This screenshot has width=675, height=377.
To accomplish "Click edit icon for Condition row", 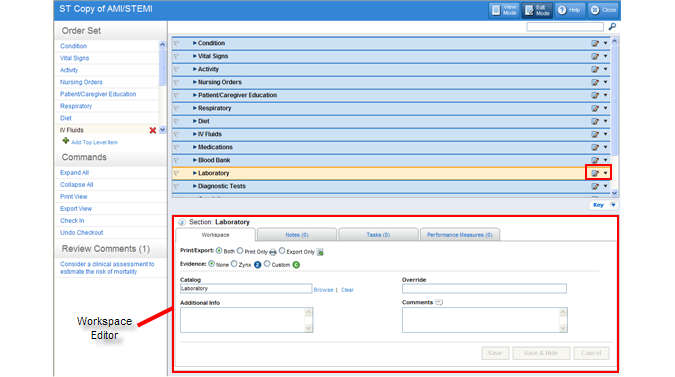I will click(595, 43).
